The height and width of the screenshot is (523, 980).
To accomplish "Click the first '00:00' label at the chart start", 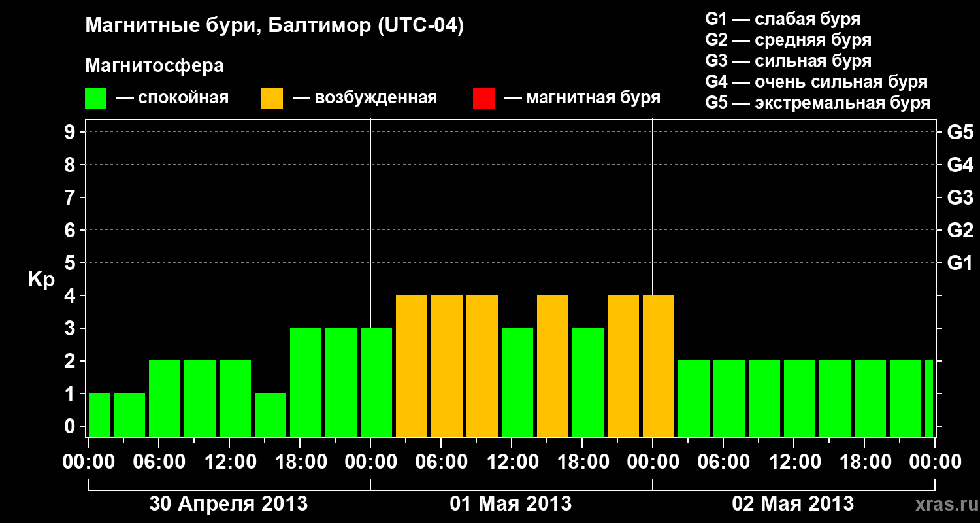I will point(88,462).
